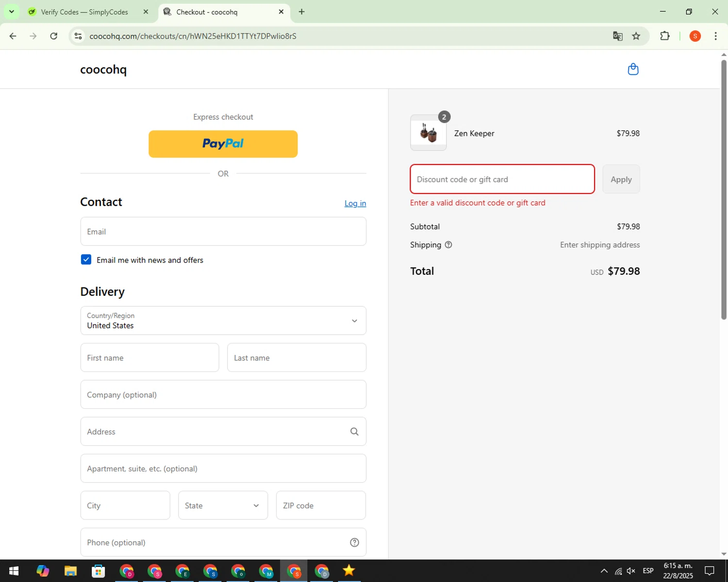Image resolution: width=728 pixels, height=582 pixels.
Task: Close the Verify Codes — SimplyCodes tab
Action: [146, 12]
